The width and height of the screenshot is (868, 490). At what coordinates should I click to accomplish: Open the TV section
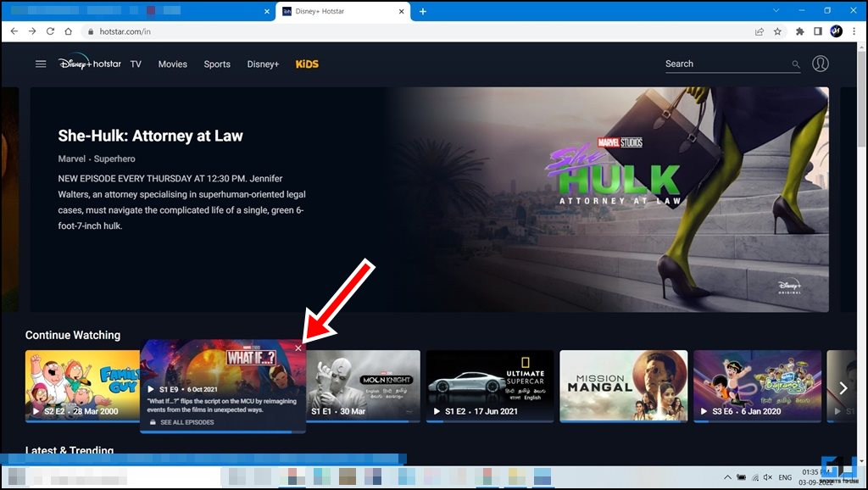tap(136, 64)
